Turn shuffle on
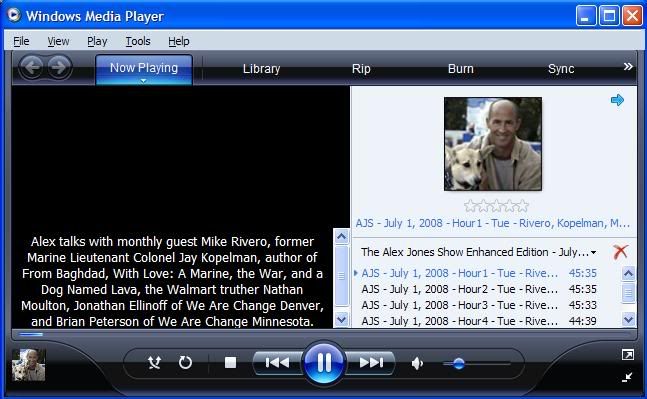The image size is (647, 399). [x=154, y=363]
